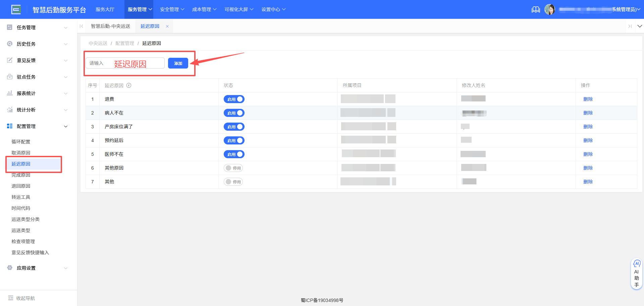Screen dimensions: 644x306
Task: Disable the 退费 status switch
Action: 234,99
